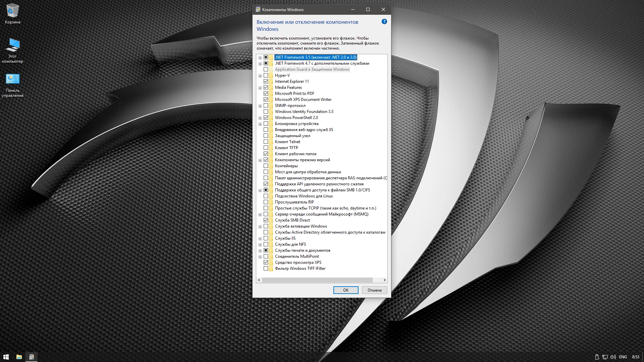Open the Windows Start menu
644x362 pixels.
coord(6,357)
